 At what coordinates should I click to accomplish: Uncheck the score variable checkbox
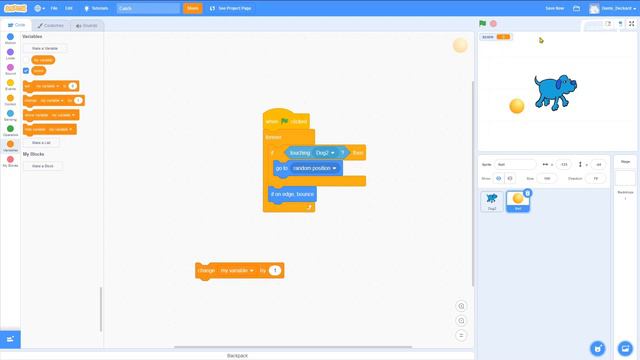[x=26, y=71]
